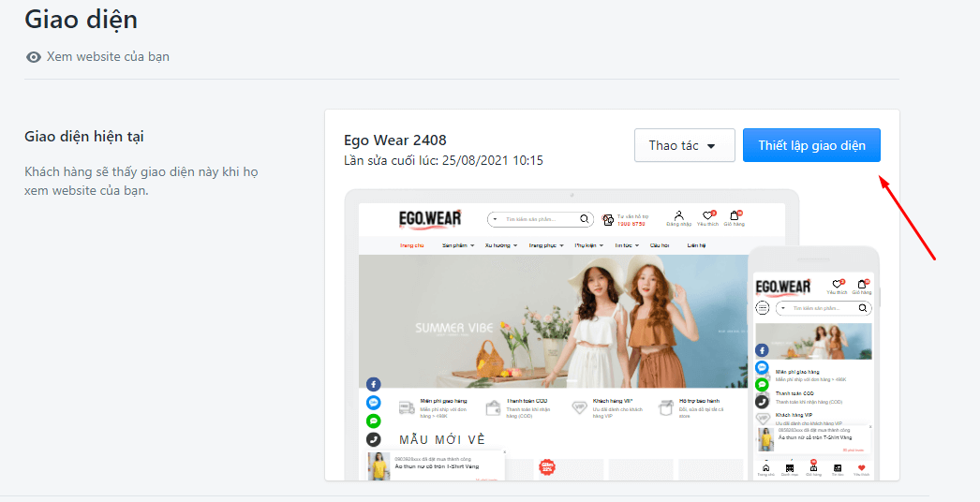Image resolution: width=980 pixels, height=502 pixels.
Task: Click the Yêu thích heart icon in desktop preview
Action: click(x=707, y=215)
